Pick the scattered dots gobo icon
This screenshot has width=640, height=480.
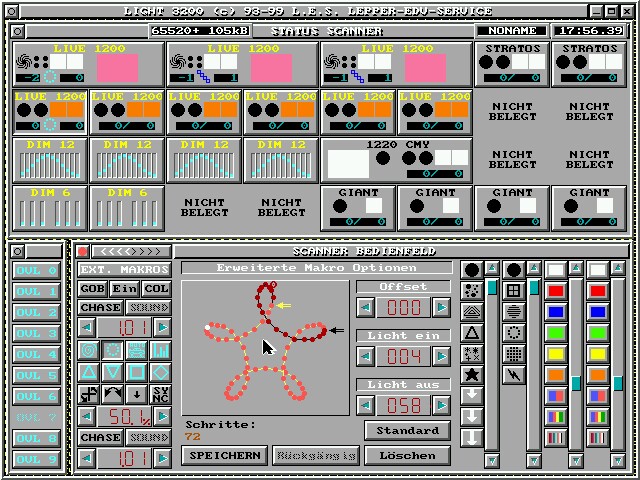tap(472, 291)
